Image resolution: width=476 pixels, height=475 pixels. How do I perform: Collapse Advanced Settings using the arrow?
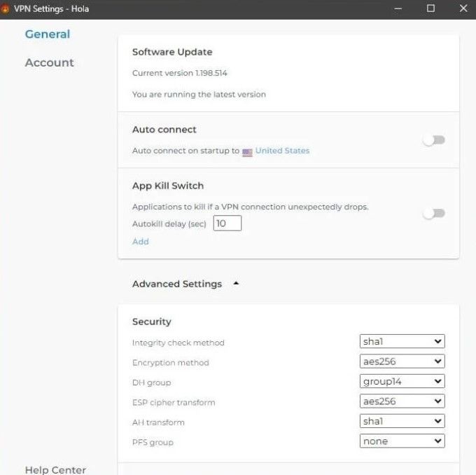click(x=236, y=284)
